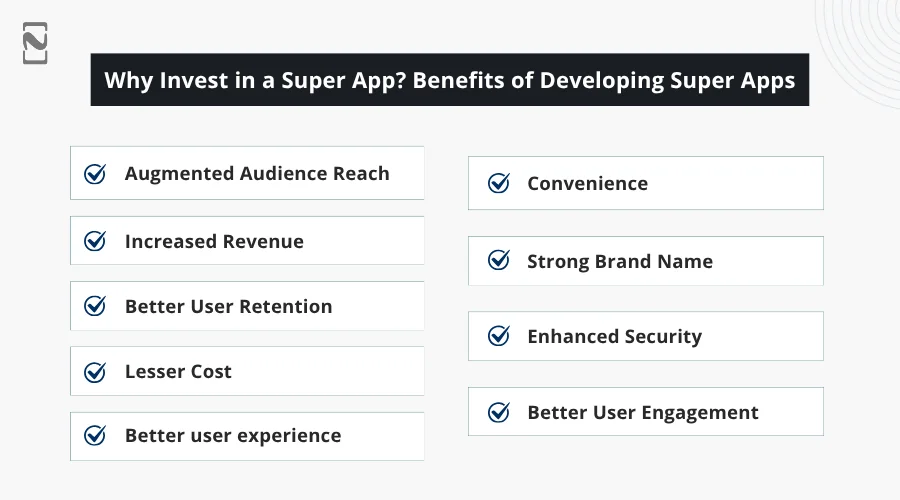Click the checkmark icon next to Increased Revenue
Image resolution: width=900 pixels, height=500 pixels.
coord(95,241)
